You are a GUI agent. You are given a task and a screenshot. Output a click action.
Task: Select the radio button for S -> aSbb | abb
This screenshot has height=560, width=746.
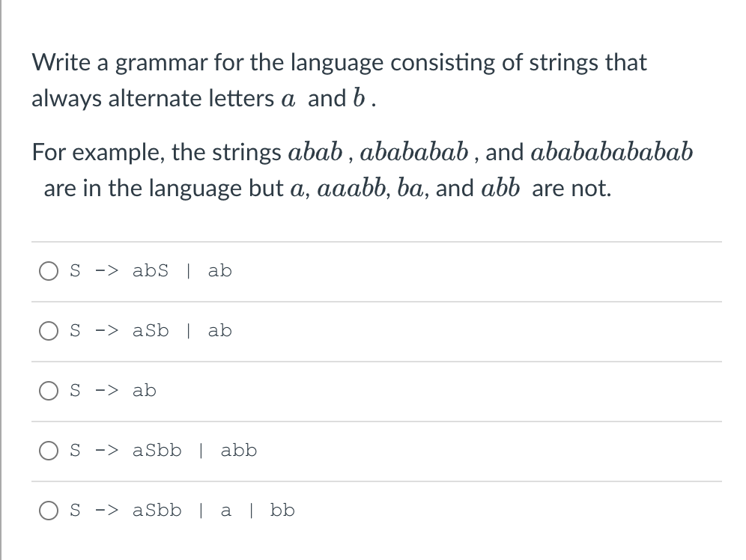coord(49,450)
